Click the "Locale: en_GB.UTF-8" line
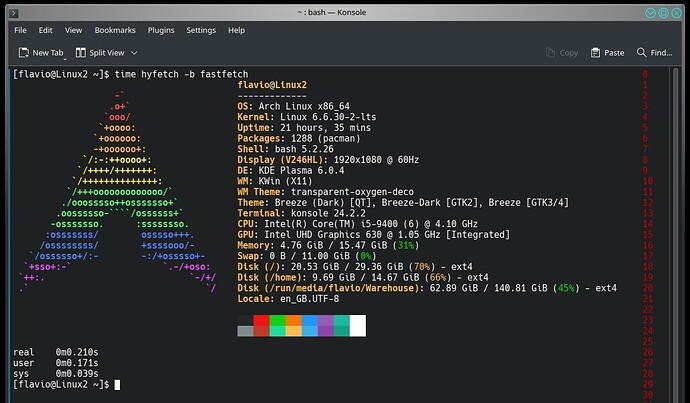 pyautogui.click(x=288, y=299)
